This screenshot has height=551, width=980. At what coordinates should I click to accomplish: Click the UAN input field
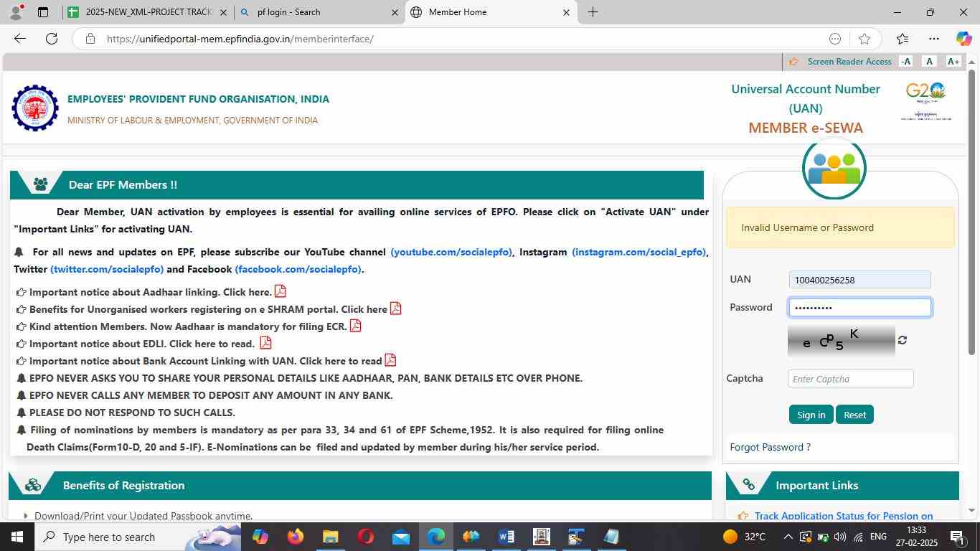pyautogui.click(x=859, y=280)
